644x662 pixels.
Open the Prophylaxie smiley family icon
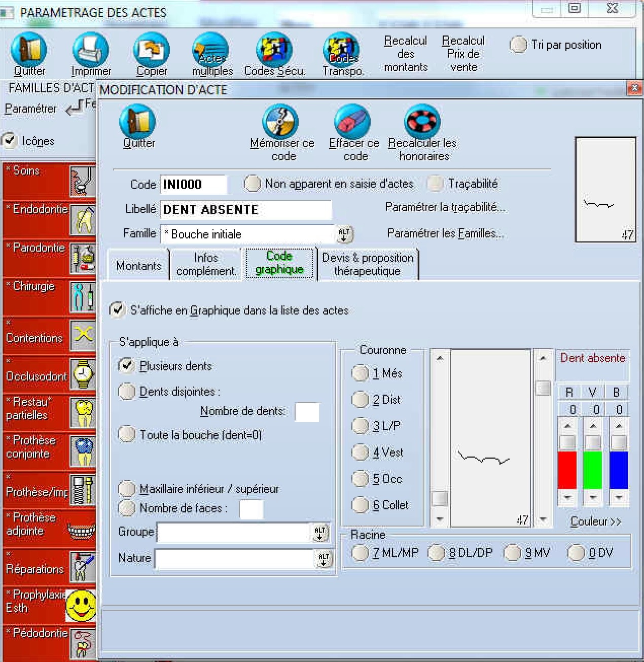pos(81,605)
